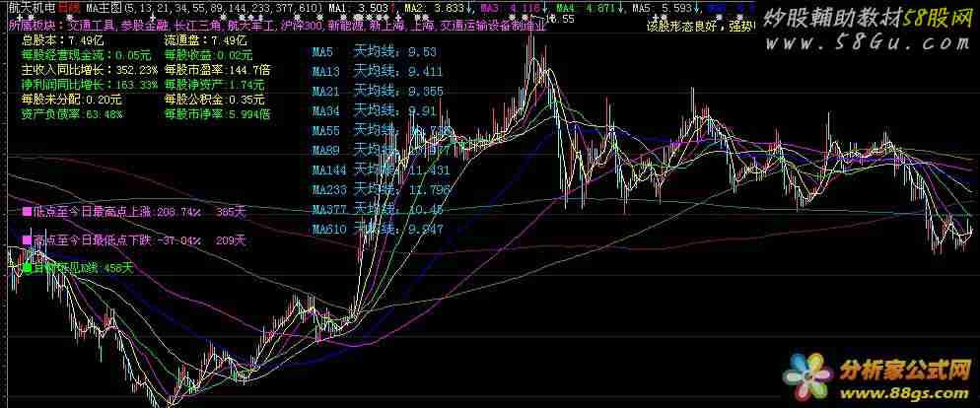Click 净利润同比增长:163.33%

tap(90, 85)
